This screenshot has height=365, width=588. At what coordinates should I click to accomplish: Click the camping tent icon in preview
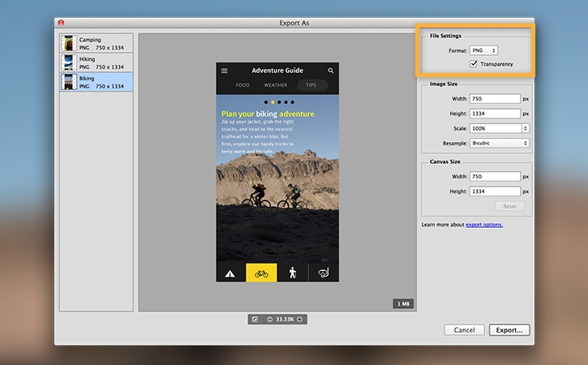(230, 273)
